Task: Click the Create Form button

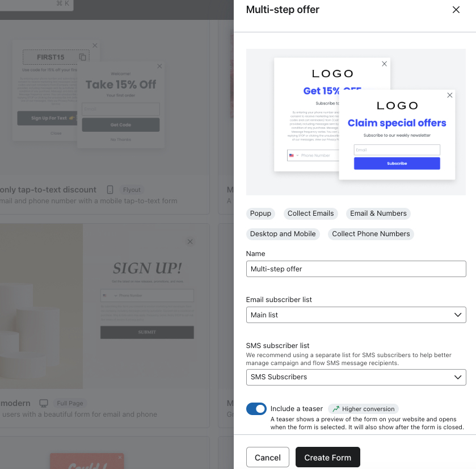Action: [x=327, y=458]
